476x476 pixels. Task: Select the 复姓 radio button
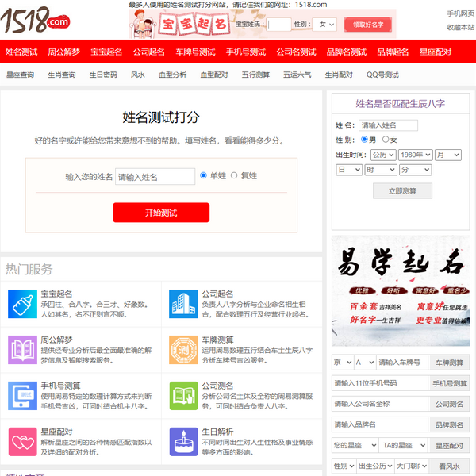234,175
